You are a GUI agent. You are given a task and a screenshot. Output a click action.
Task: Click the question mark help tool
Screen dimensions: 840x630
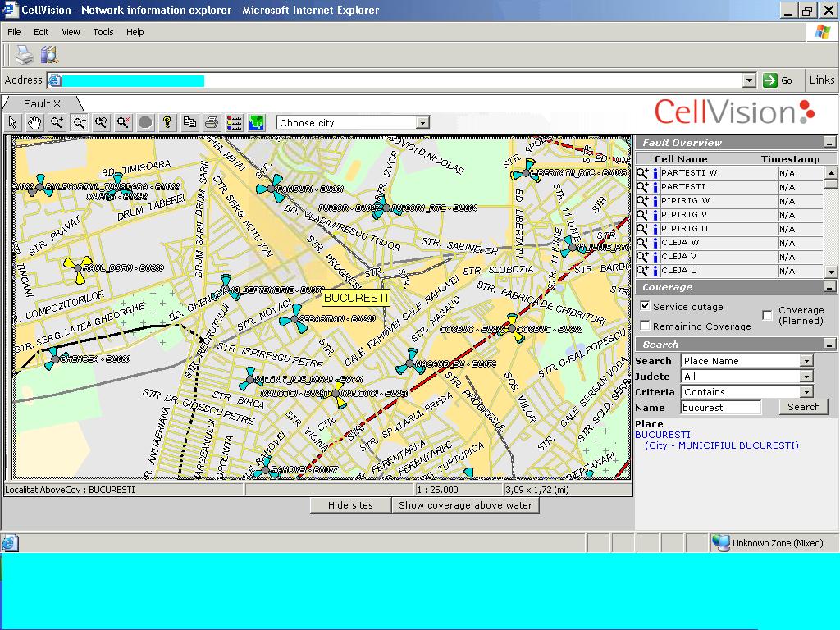(167, 123)
